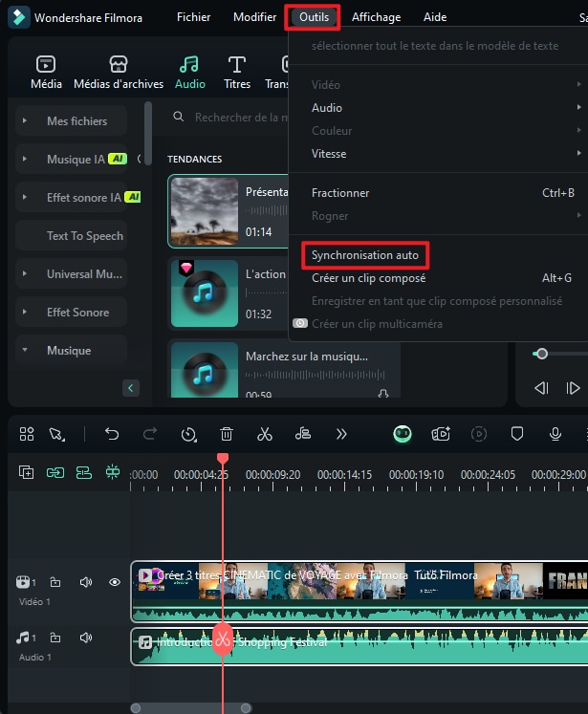The width and height of the screenshot is (588, 714).
Task: Select the Introduction Shopping Festival audio clip
Action: click(x=359, y=646)
